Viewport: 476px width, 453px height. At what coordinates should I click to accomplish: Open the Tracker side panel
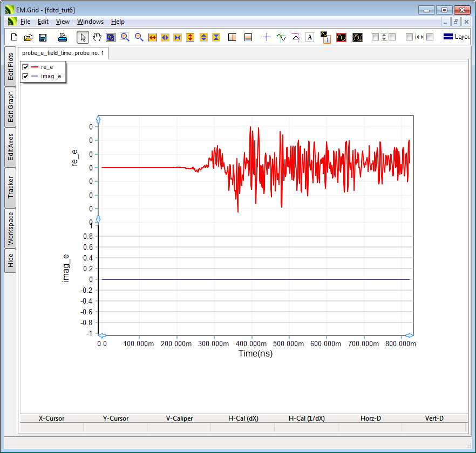coord(10,187)
